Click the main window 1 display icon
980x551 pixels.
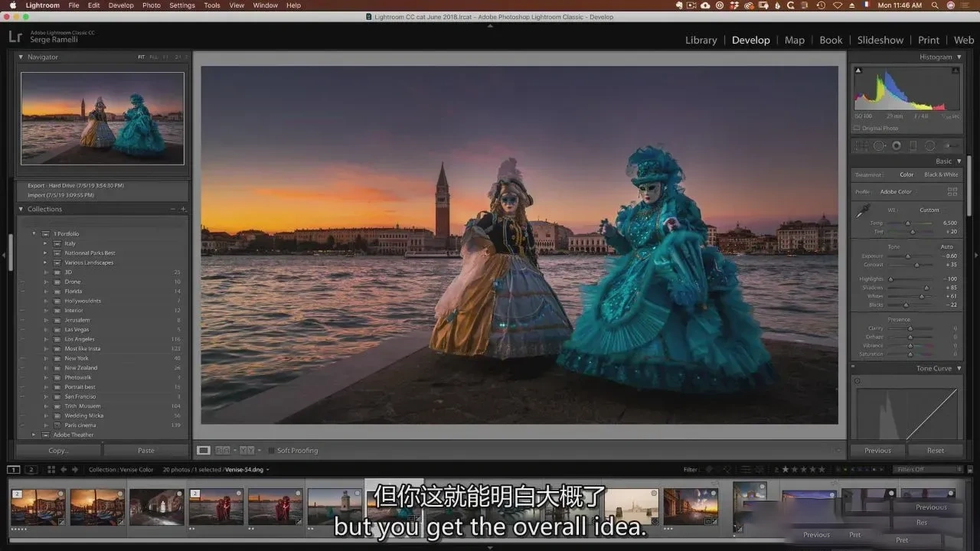(14, 469)
